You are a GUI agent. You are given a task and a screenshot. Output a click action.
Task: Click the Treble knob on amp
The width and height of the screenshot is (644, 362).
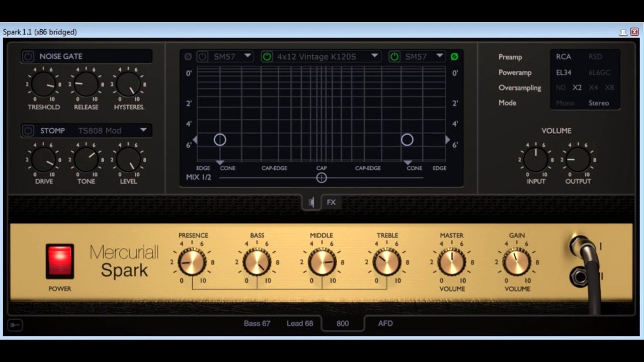pos(387,262)
